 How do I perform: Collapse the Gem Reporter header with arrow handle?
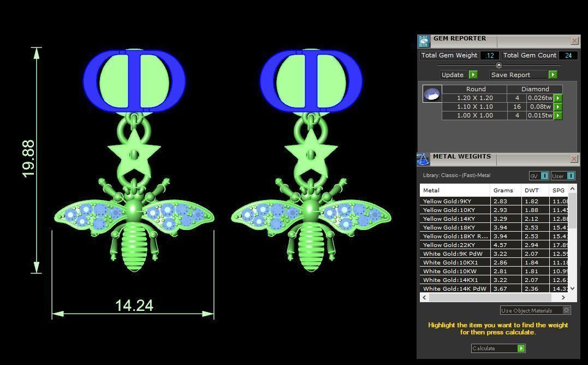pyautogui.click(x=499, y=65)
